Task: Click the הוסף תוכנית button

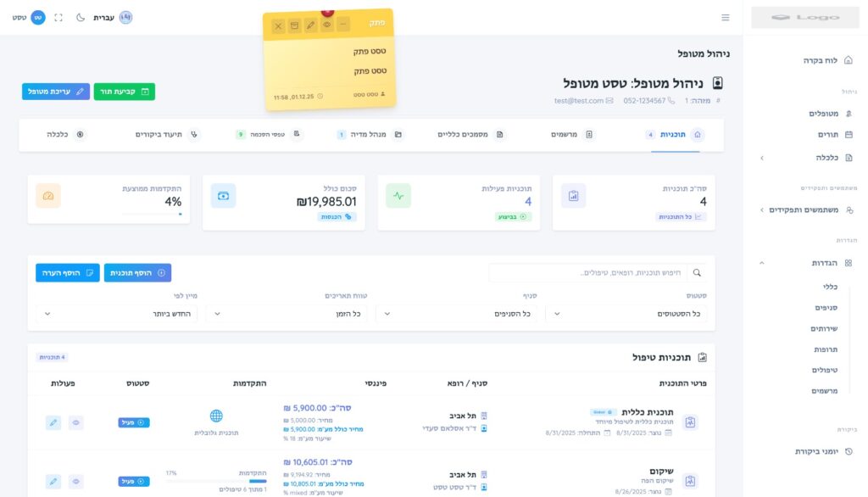Action: tap(137, 272)
